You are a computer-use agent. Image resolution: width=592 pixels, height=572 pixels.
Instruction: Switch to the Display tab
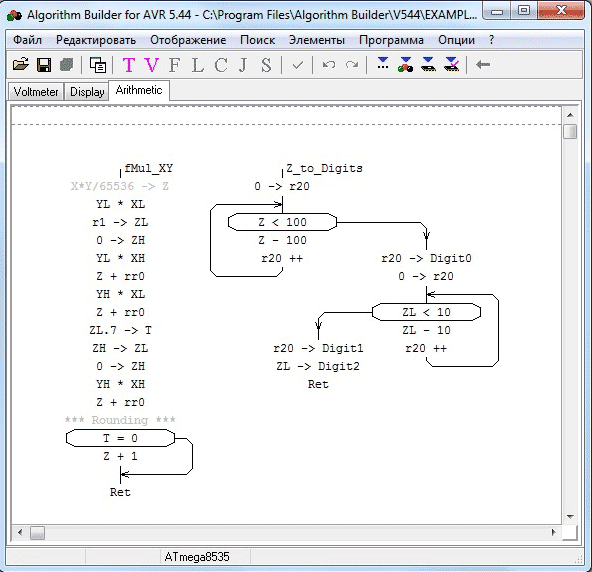(x=87, y=92)
